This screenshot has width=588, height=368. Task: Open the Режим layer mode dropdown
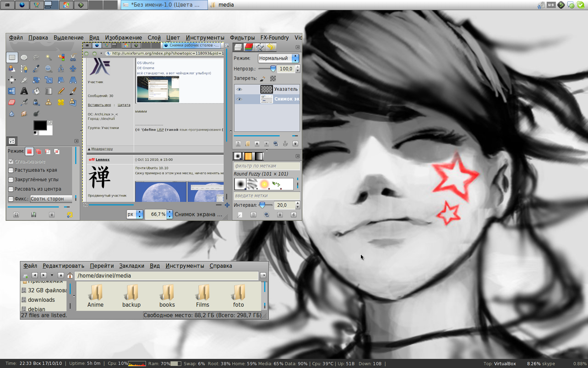tap(278, 58)
